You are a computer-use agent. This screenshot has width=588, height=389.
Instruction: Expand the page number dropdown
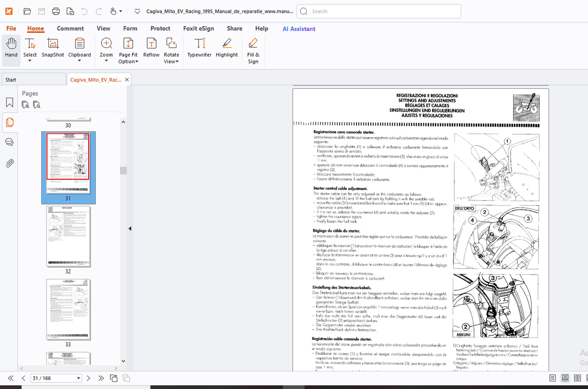[79, 378]
